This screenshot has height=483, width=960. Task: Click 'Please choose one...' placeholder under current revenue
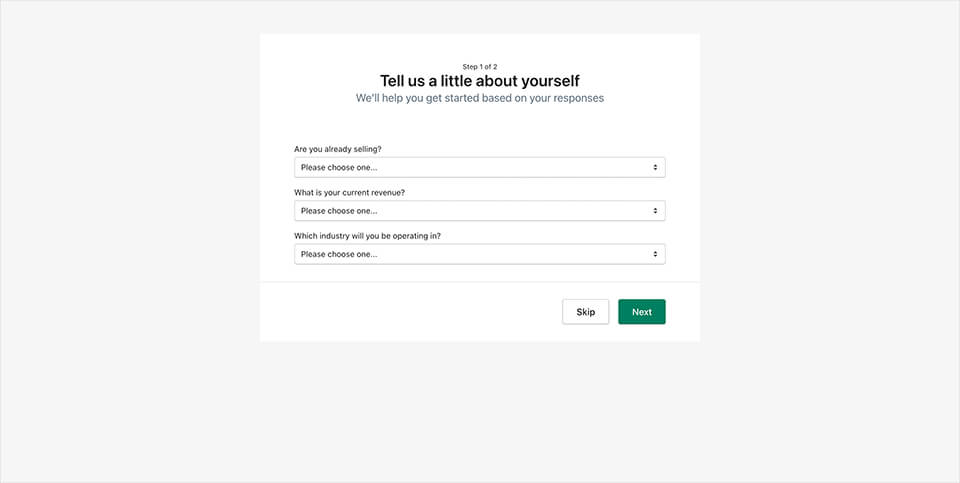coord(339,211)
